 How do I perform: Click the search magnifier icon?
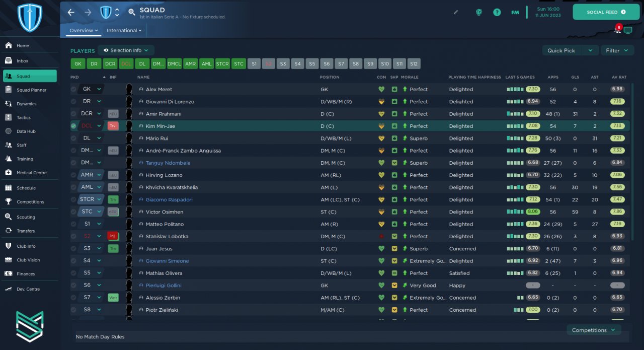coord(132,12)
